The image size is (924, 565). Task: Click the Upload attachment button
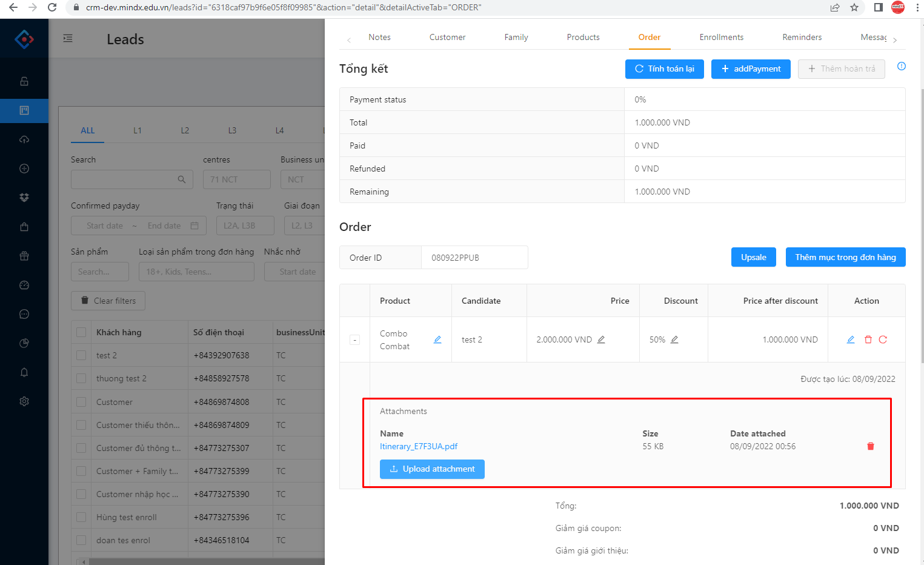click(x=432, y=469)
